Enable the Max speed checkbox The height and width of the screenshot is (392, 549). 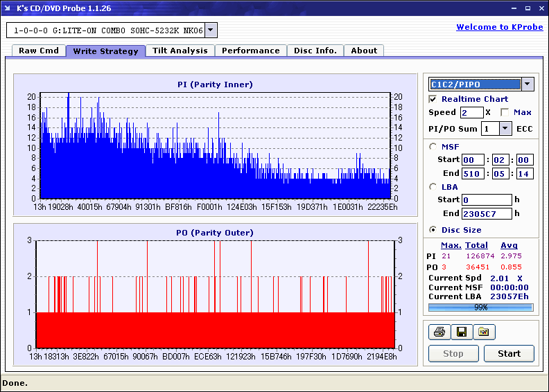tap(505, 112)
